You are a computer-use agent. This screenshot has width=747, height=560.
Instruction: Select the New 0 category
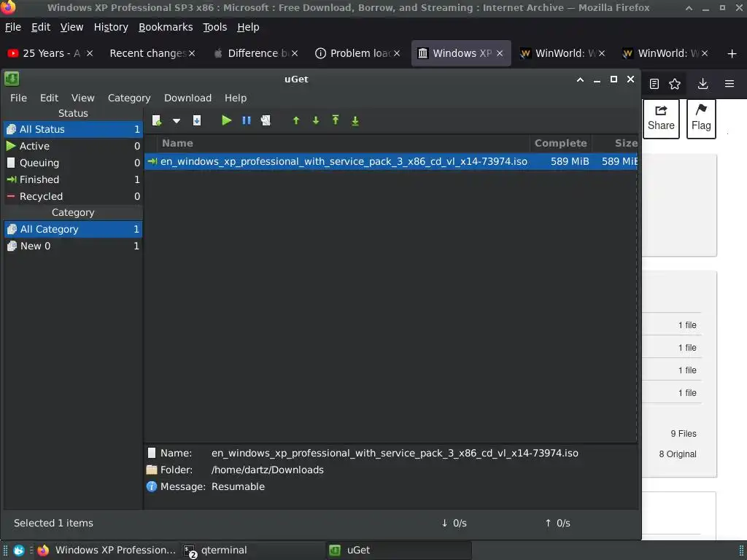74,246
